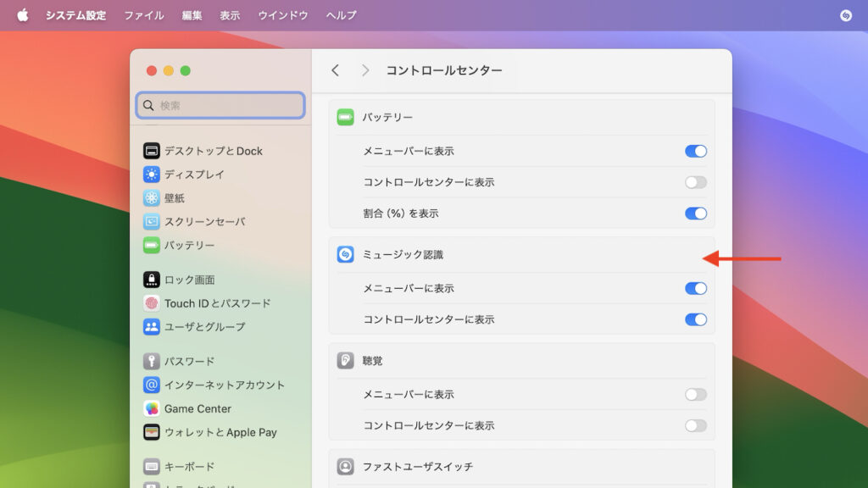Click Shazam icon in menu bar
The width and height of the screenshot is (868, 488).
(x=845, y=15)
